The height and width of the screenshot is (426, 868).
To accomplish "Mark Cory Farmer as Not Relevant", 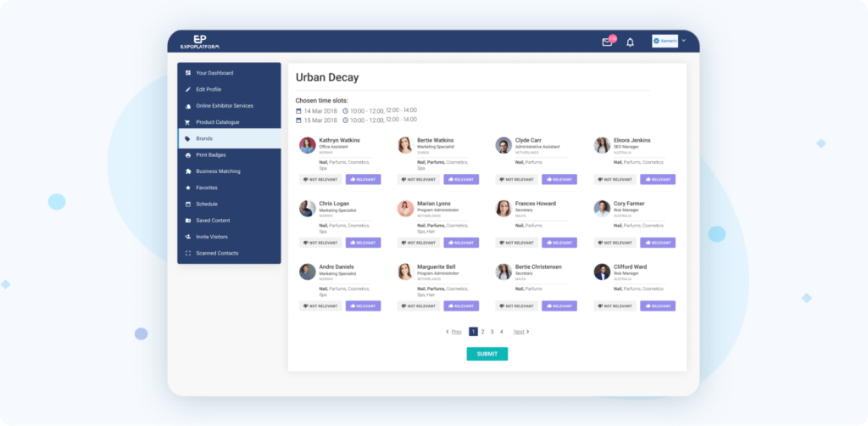I will tap(615, 243).
